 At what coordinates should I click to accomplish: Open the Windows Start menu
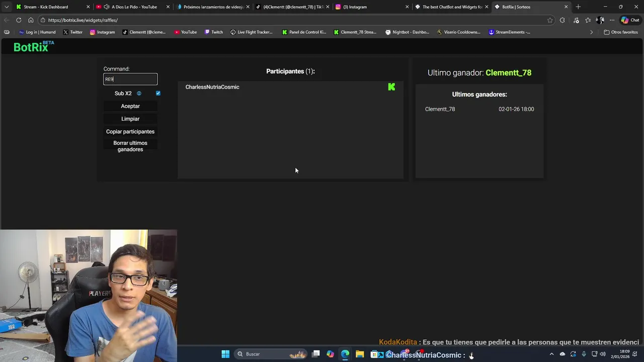(225, 354)
